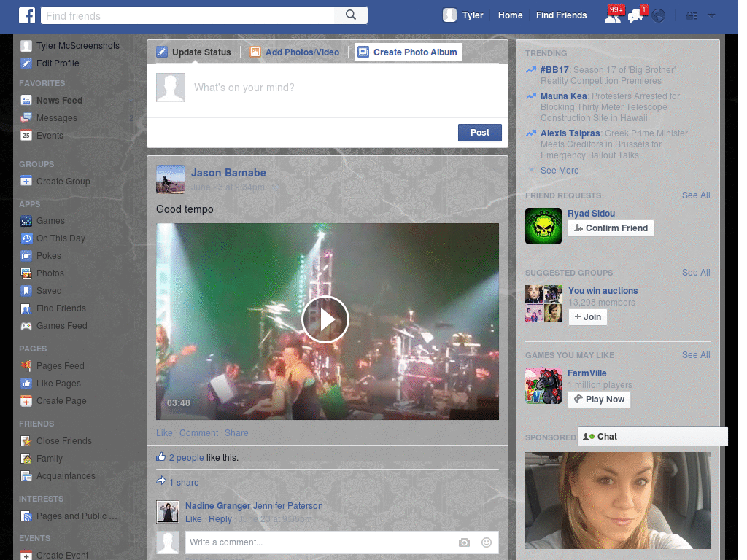The width and height of the screenshot is (747, 560).
Task: Open Tyler profile in top bar
Action: point(463,15)
